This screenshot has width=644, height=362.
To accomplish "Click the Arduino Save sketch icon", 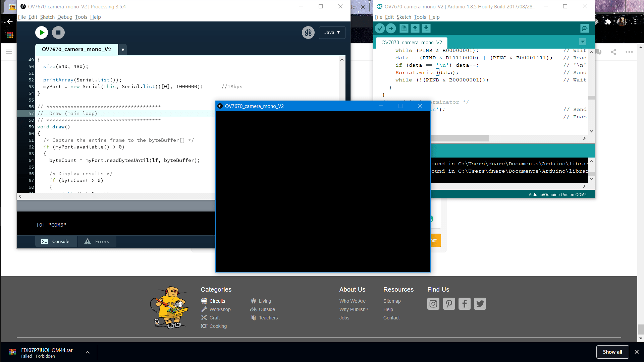I will click(426, 28).
